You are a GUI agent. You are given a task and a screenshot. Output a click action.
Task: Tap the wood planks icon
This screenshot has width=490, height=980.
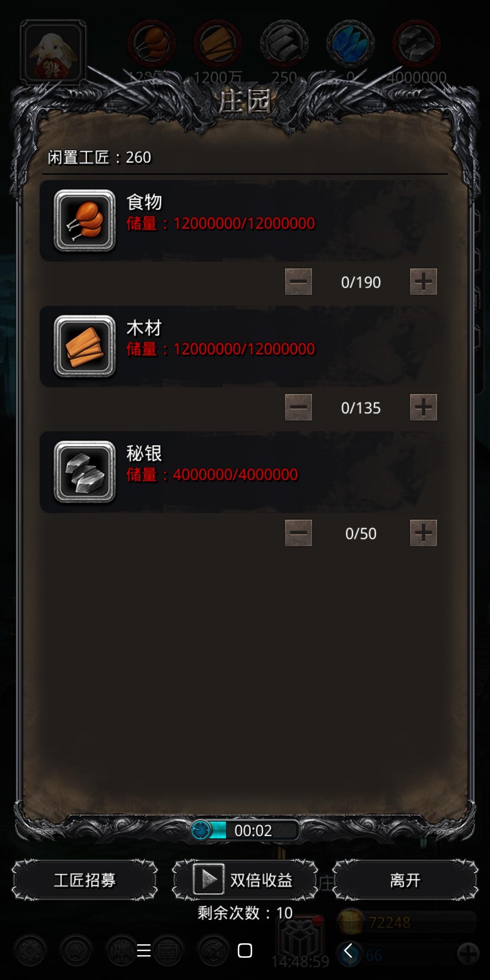[85, 346]
